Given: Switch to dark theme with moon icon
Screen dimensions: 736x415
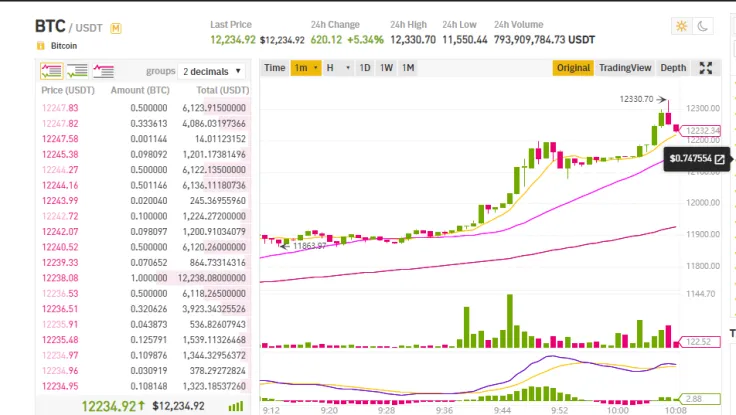Looking at the screenshot, I should [x=704, y=26].
